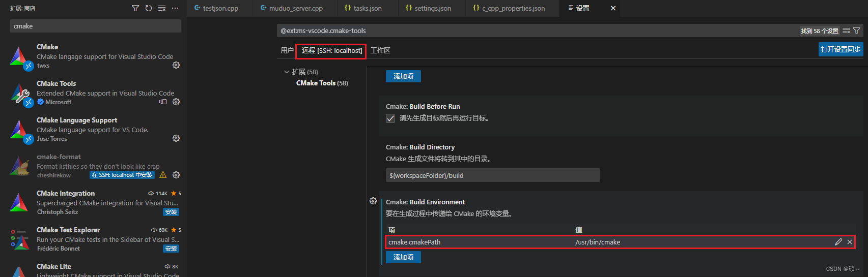Switch to the 工作区 settings scope

380,50
